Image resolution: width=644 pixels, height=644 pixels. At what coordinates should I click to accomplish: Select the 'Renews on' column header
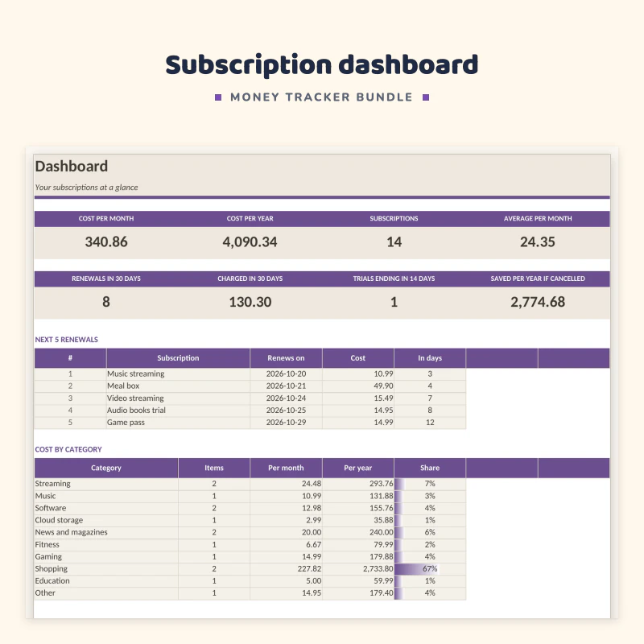pyautogui.click(x=286, y=358)
